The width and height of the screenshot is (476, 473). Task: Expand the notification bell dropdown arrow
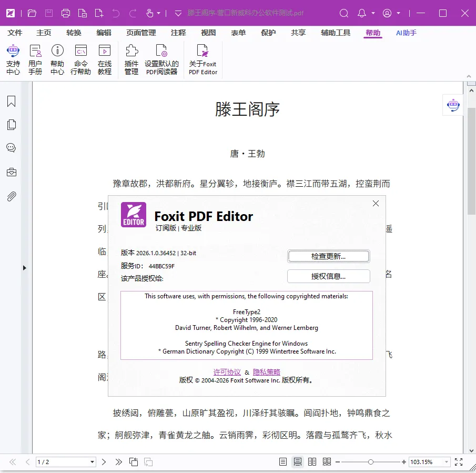pos(373,13)
